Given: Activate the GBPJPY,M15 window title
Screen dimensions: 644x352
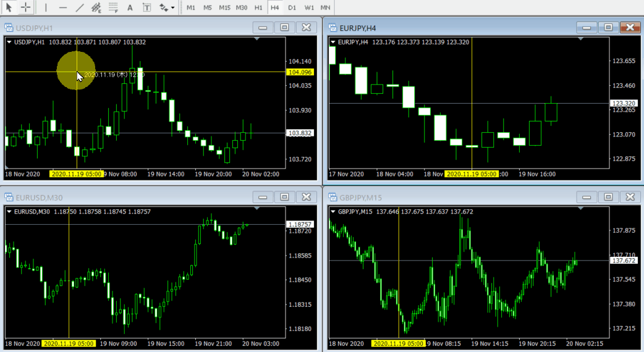Looking at the screenshot, I should (x=360, y=198).
